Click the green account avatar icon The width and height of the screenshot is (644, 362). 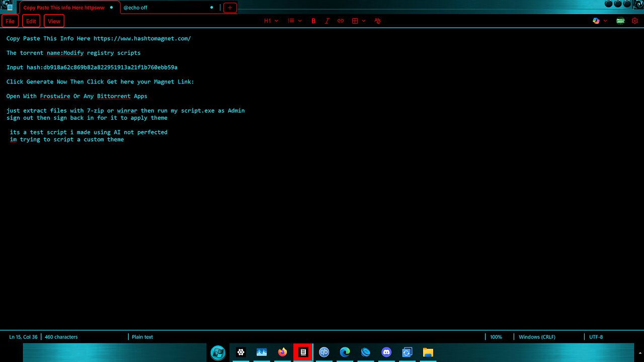[620, 21]
